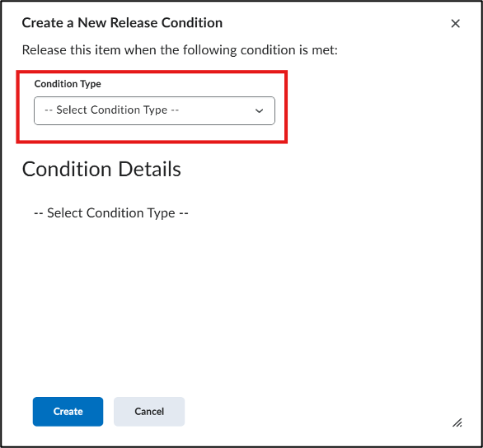
Task: Dismiss the dialog with the X icon
Action: tap(455, 23)
